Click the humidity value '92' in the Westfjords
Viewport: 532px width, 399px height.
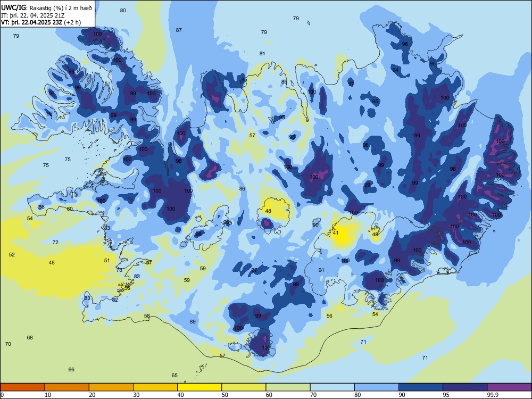tap(49, 114)
